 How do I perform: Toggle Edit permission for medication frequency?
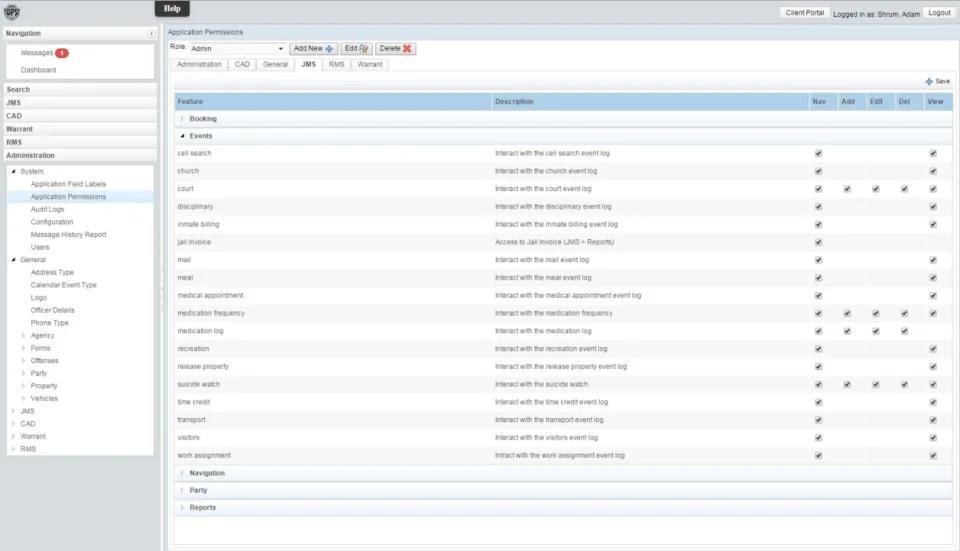point(876,313)
